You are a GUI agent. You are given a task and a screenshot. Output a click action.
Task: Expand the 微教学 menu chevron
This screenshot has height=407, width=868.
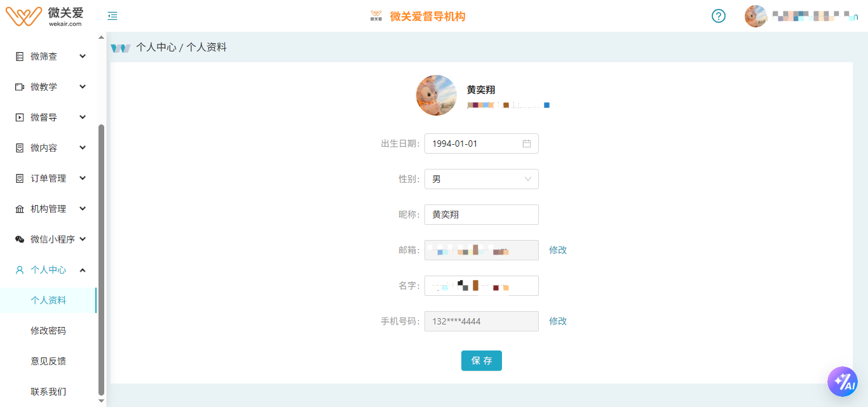[83, 87]
